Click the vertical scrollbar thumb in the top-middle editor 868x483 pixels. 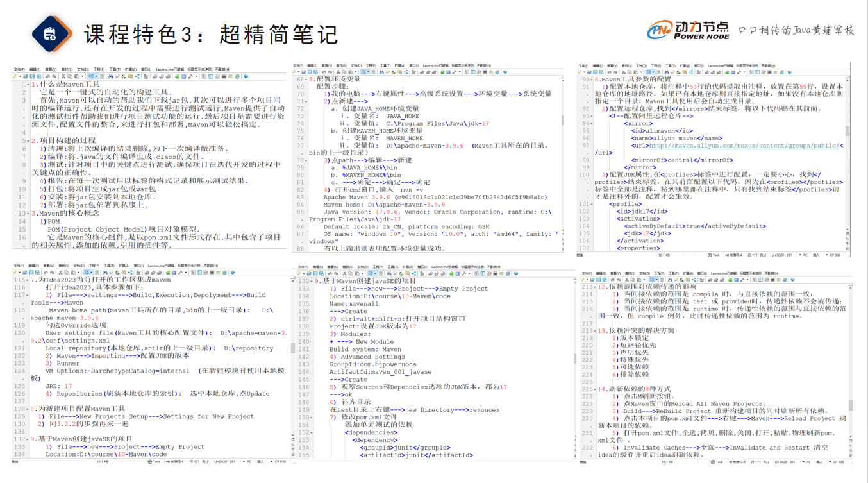563,119
